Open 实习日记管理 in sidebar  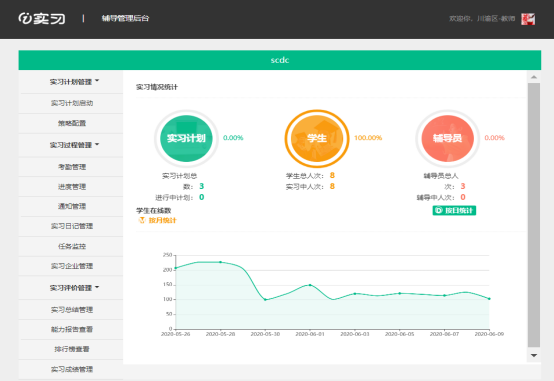(x=71, y=226)
